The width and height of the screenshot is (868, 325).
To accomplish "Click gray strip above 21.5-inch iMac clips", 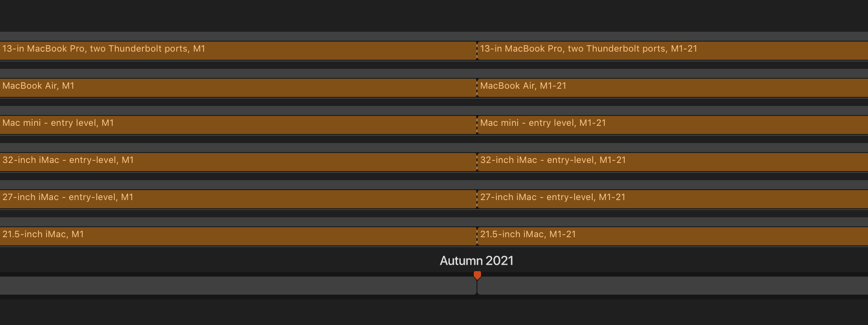I will tap(434, 222).
